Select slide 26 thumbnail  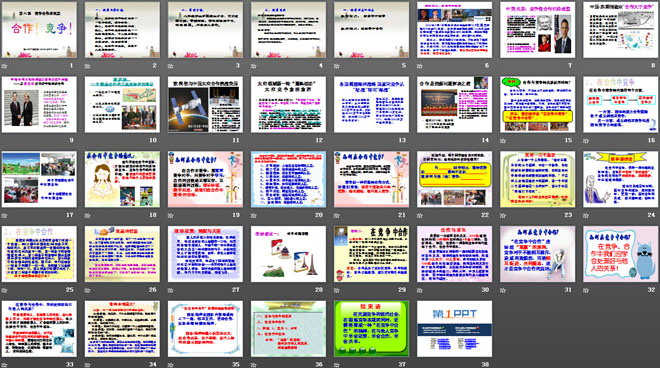click(x=122, y=254)
